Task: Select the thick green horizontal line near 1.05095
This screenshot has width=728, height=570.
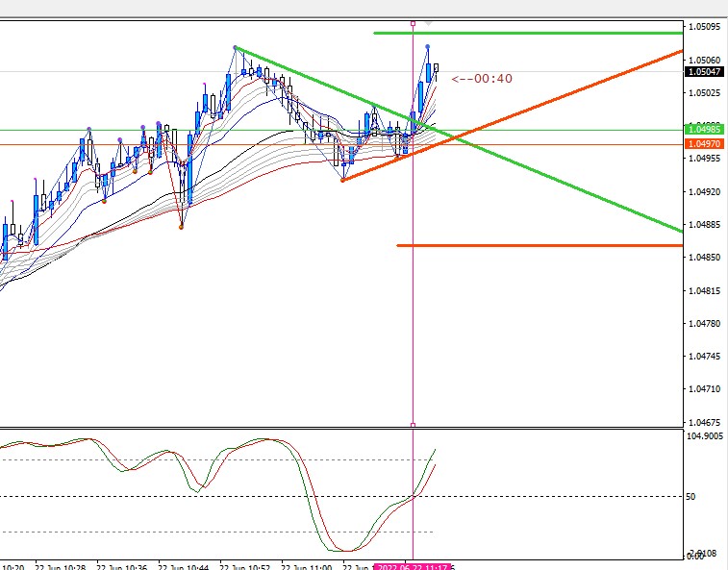Action: coord(528,33)
